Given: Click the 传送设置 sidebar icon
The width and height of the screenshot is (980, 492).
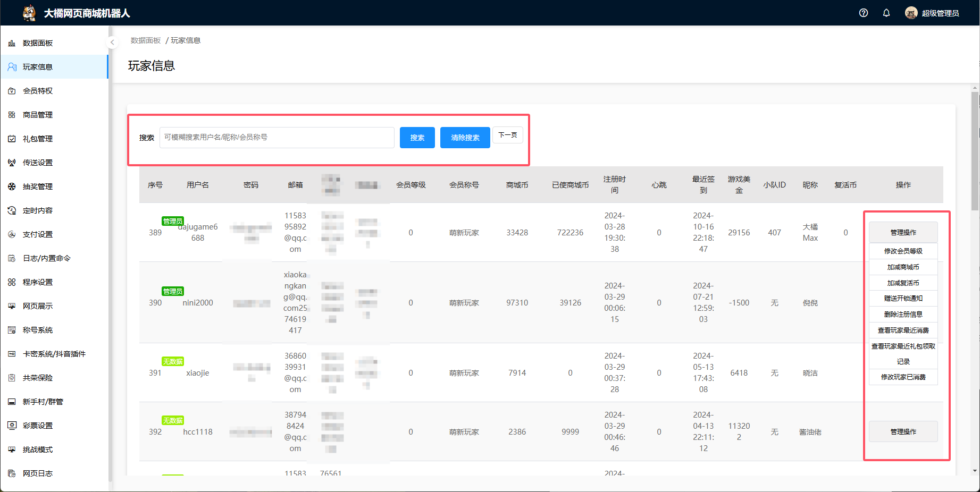Looking at the screenshot, I should click(x=12, y=163).
